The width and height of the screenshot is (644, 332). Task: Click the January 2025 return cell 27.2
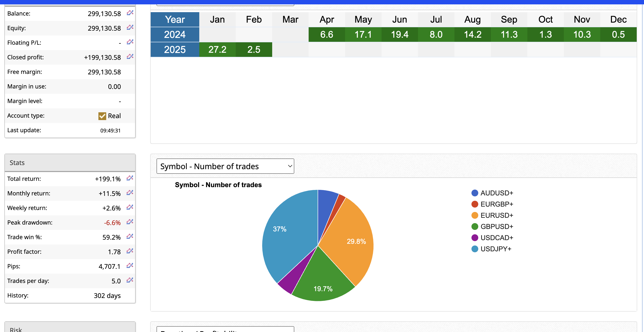(x=217, y=50)
